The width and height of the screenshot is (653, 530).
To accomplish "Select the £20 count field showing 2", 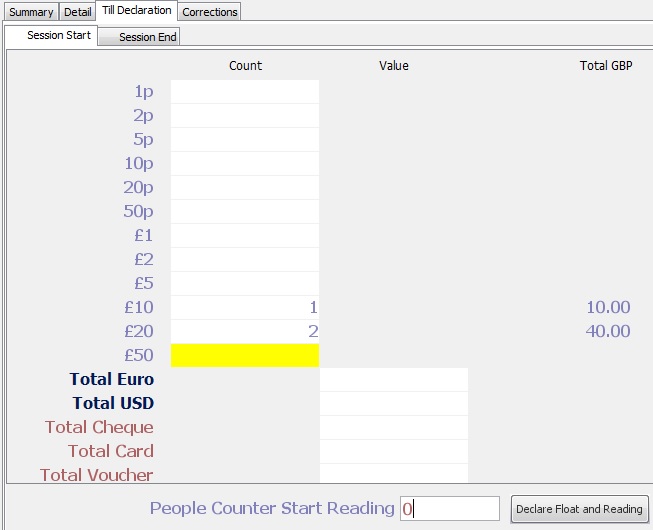I will [x=245, y=331].
